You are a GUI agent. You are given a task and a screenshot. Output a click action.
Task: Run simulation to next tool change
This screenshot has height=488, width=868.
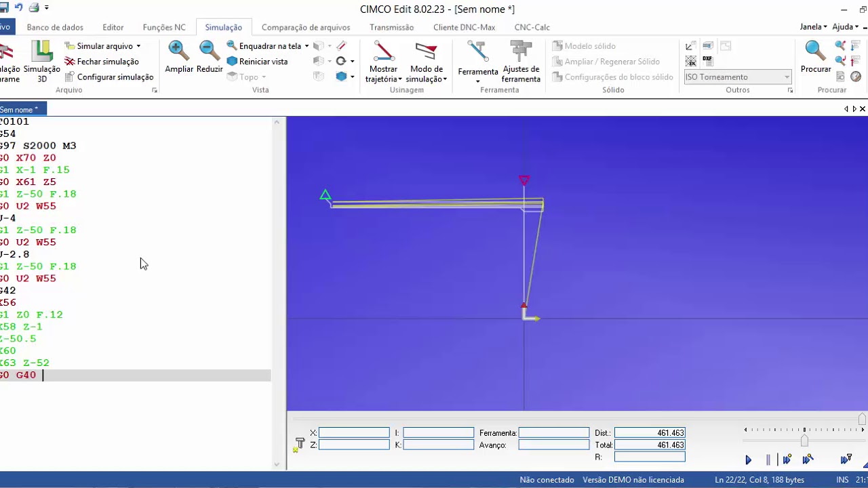point(846,460)
